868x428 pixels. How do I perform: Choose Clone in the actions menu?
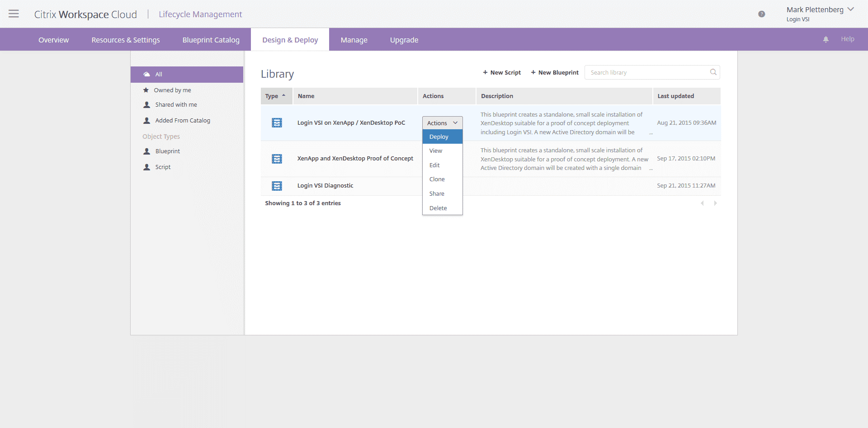pos(437,179)
